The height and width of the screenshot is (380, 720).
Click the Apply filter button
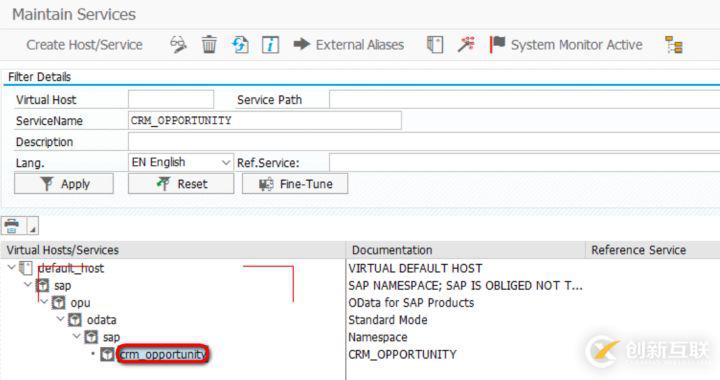[64, 184]
